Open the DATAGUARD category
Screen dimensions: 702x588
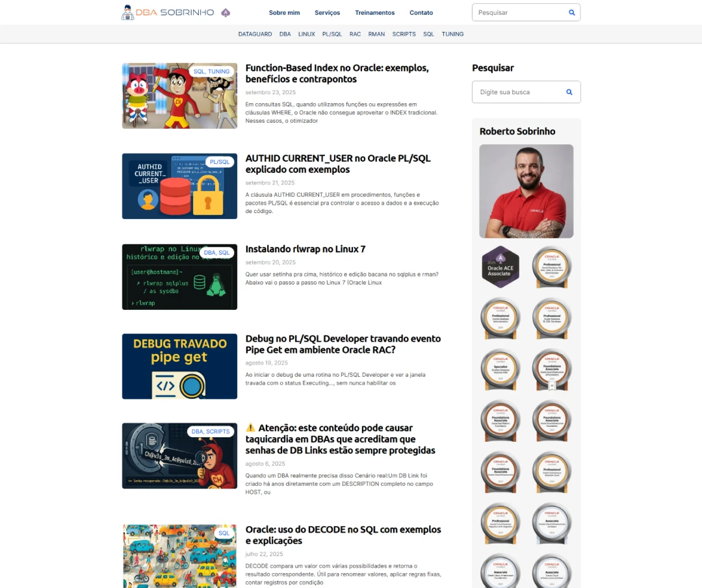[255, 34]
